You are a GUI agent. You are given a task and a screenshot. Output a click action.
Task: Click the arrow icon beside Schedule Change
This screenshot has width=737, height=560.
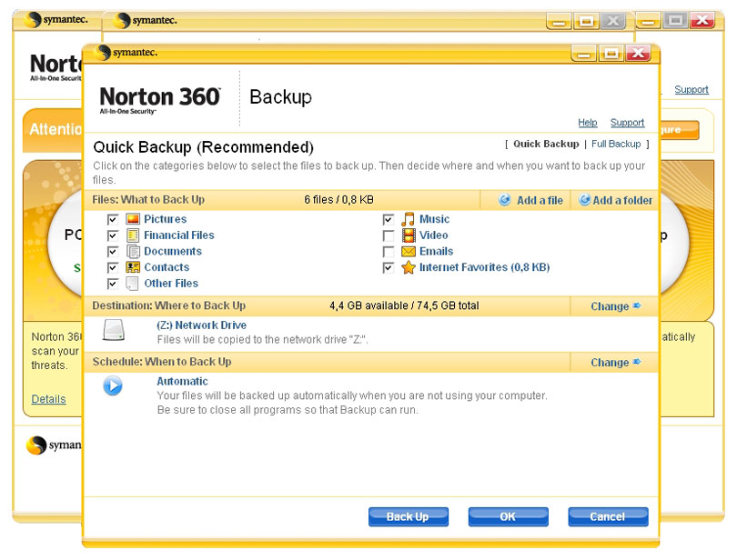click(636, 362)
